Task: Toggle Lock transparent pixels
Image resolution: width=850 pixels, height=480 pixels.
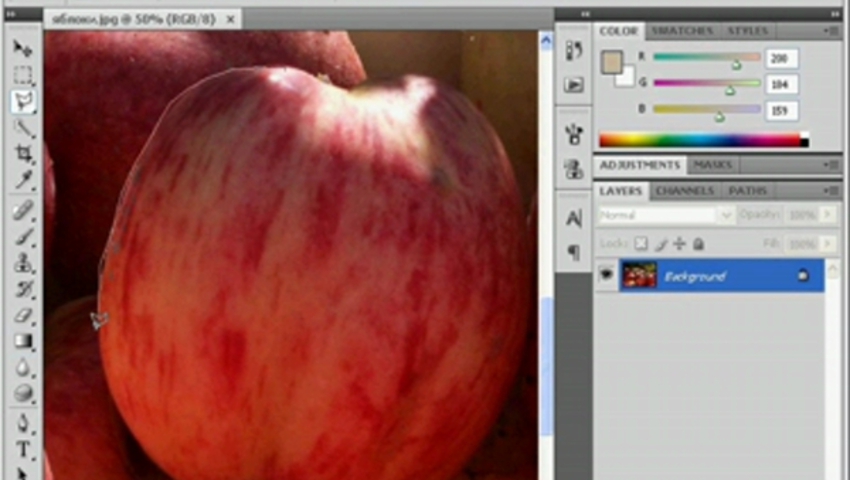Action: tap(641, 244)
